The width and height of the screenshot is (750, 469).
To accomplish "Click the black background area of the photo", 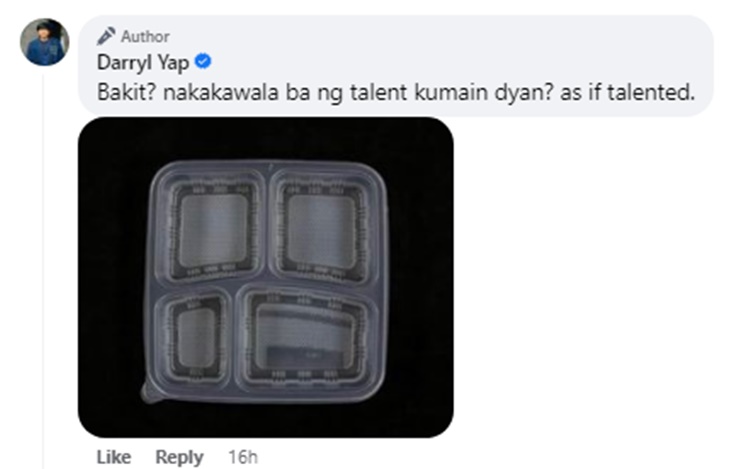I will [112, 277].
